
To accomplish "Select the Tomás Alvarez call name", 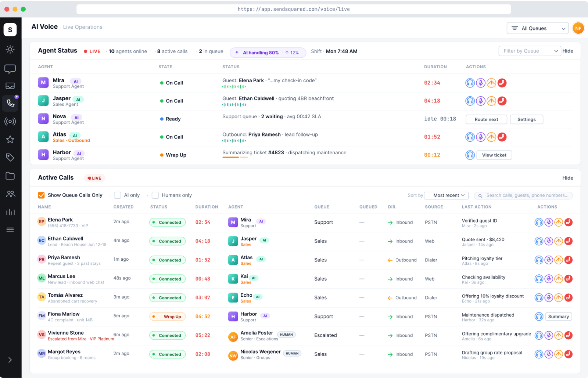I will (x=65, y=295).
